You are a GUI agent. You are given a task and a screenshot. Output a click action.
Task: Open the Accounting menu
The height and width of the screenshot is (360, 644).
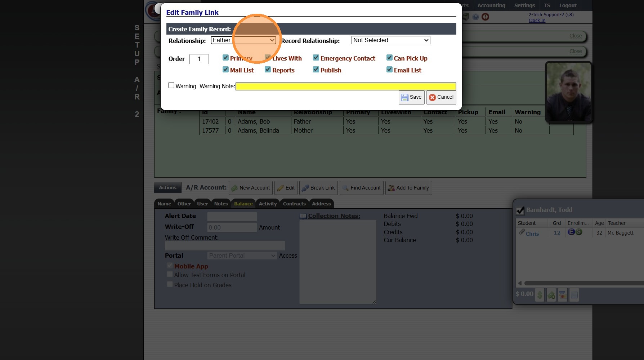pyautogui.click(x=491, y=5)
